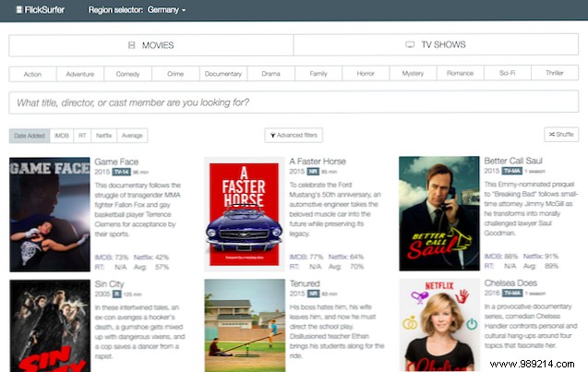Viewport: 588px width, 372px height.
Task: Click the Shuffle button
Action: tap(561, 134)
